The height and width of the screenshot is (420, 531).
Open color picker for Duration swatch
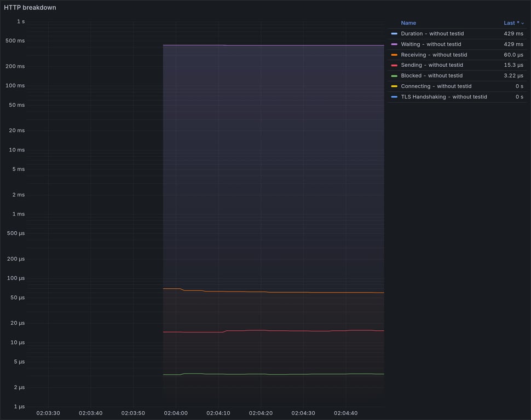tap(394, 33)
